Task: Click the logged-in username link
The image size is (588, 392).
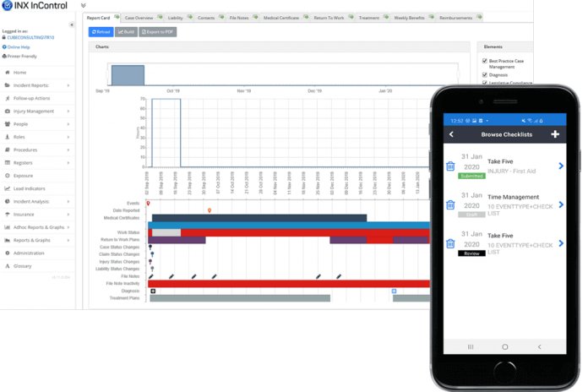Action: (x=30, y=37)
